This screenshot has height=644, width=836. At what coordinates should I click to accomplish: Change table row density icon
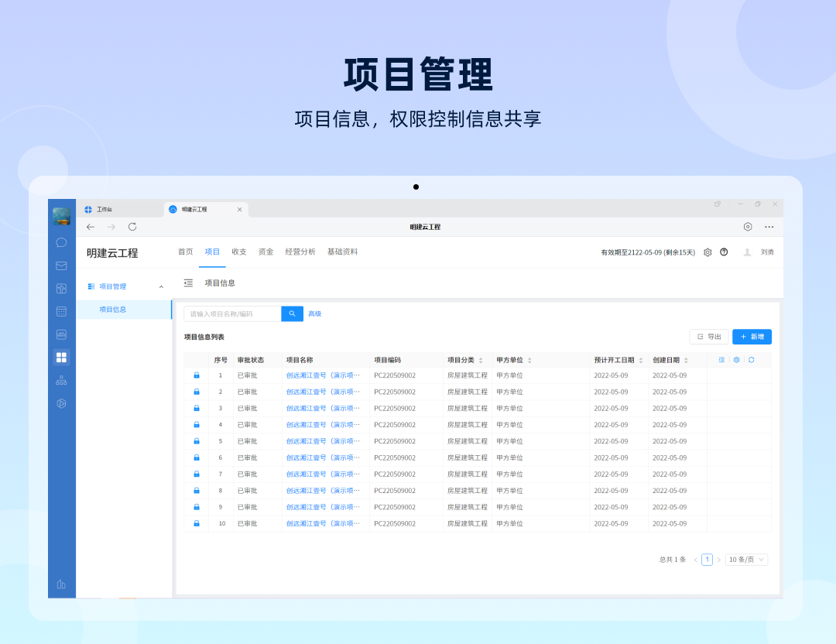(721, 360)
